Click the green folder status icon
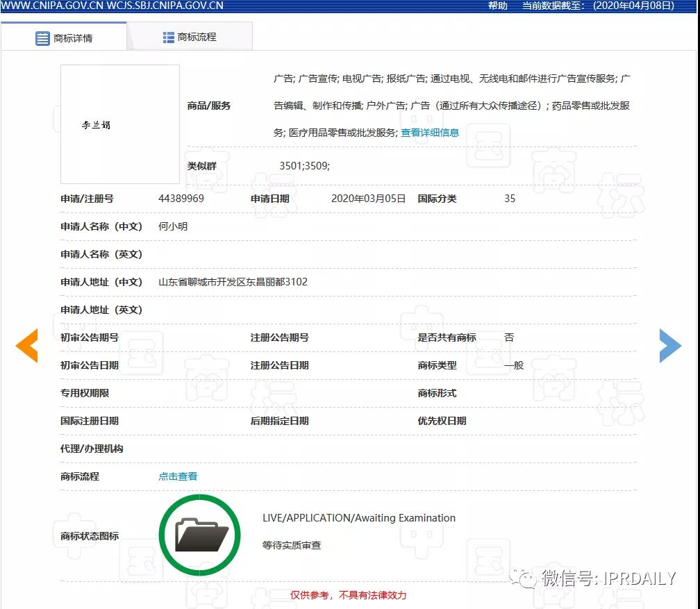The height and width of the screenshot is (609, 700). [199, 535]
